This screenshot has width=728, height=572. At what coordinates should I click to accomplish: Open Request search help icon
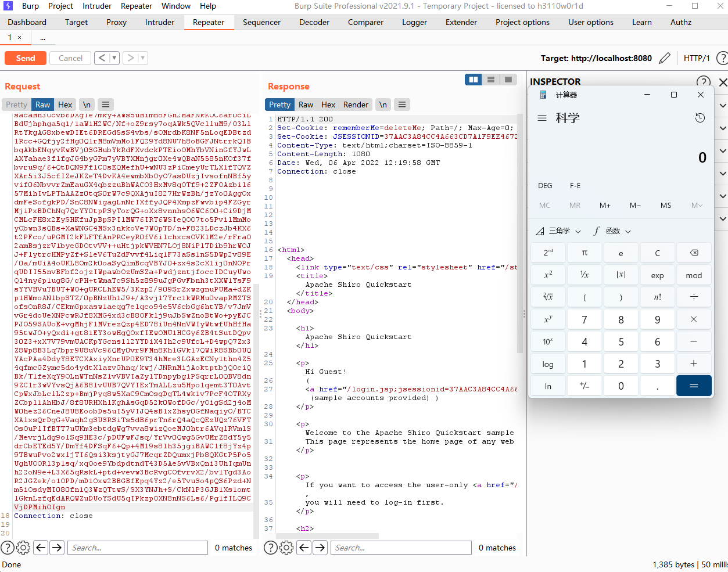(x=8, y=548)
